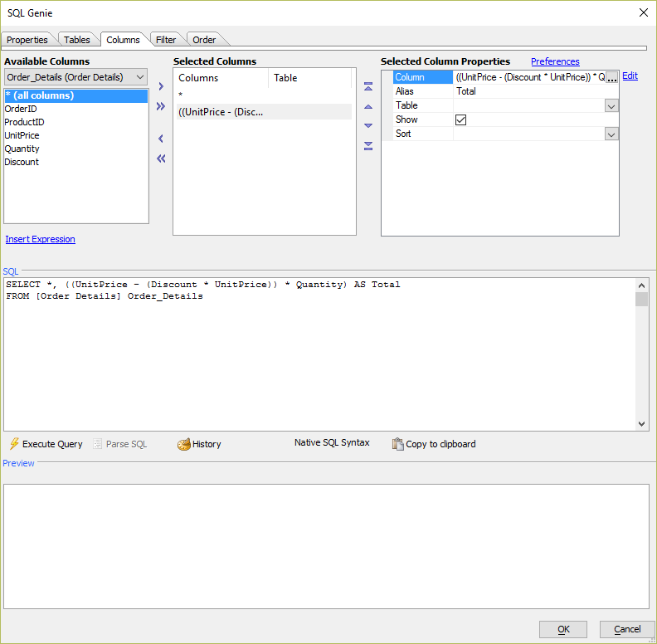Click the Cancel button

627,629
